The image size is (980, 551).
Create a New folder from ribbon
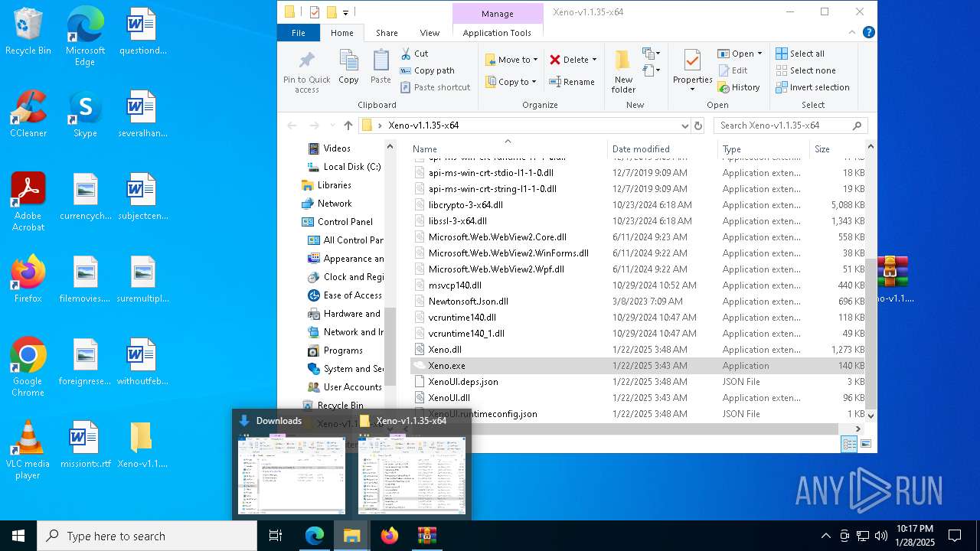[x=623, y=71]
